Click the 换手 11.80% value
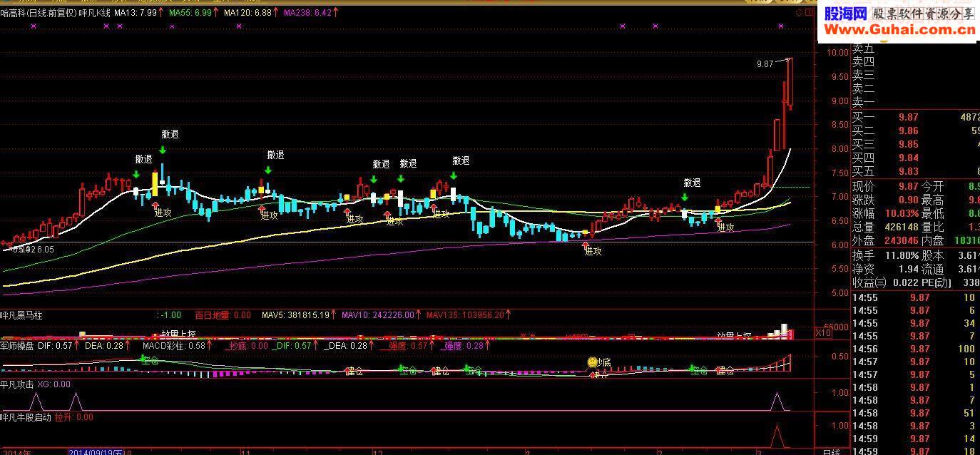The width and height of the screenshot is (980, 455). [x=903, y=255]
